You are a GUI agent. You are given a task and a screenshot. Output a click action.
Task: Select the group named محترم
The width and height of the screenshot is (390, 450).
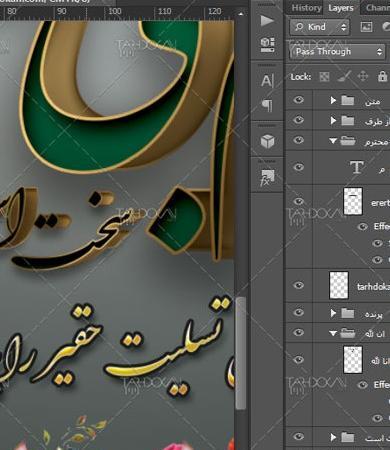(x=377, y=142)
